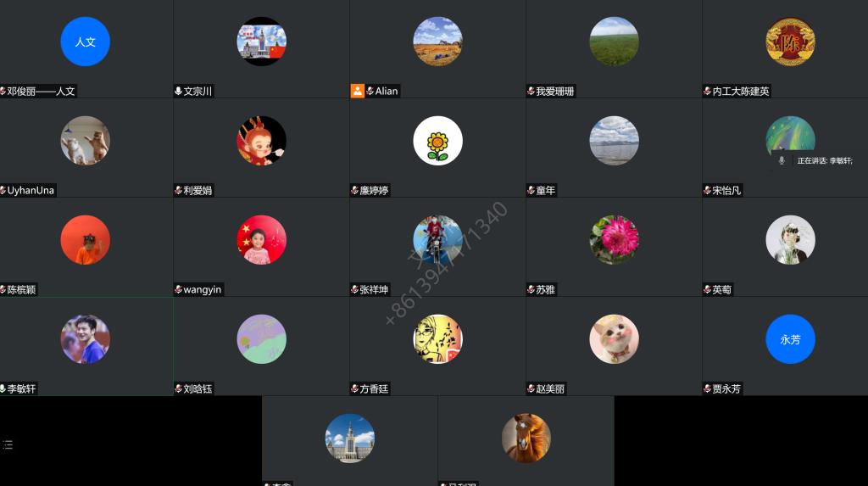Click the name label 张祥坤
The image size is (868, 486).
(374, 289)
